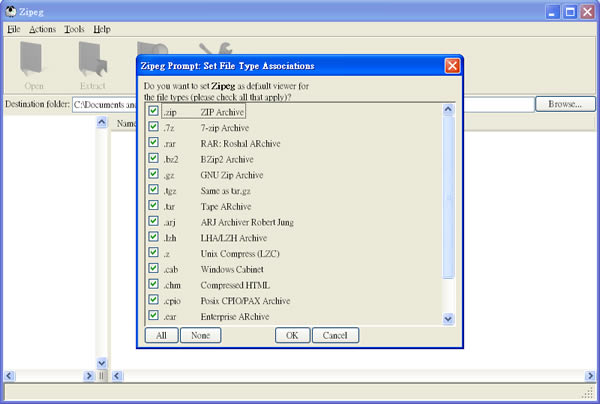Uncheck the .7z 7-zip Archive checkbox
The height and width of the screenshot is (404, 600).
153,127
